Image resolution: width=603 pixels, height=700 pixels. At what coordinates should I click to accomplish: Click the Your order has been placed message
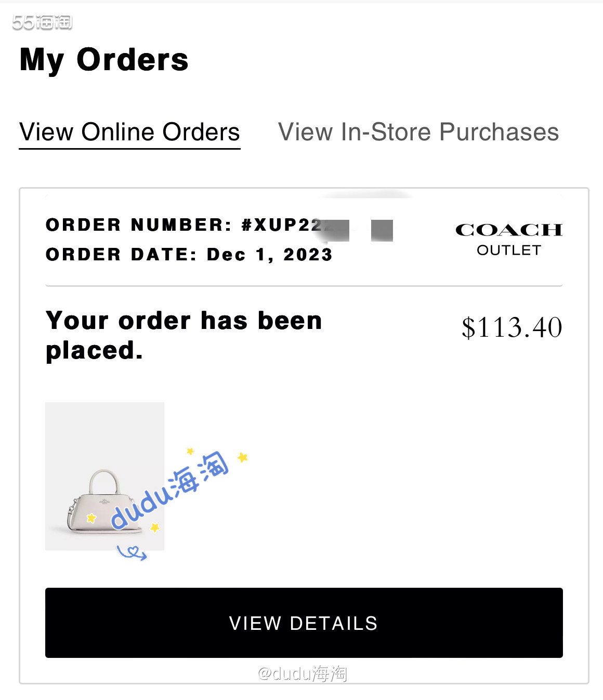[184, 335]
